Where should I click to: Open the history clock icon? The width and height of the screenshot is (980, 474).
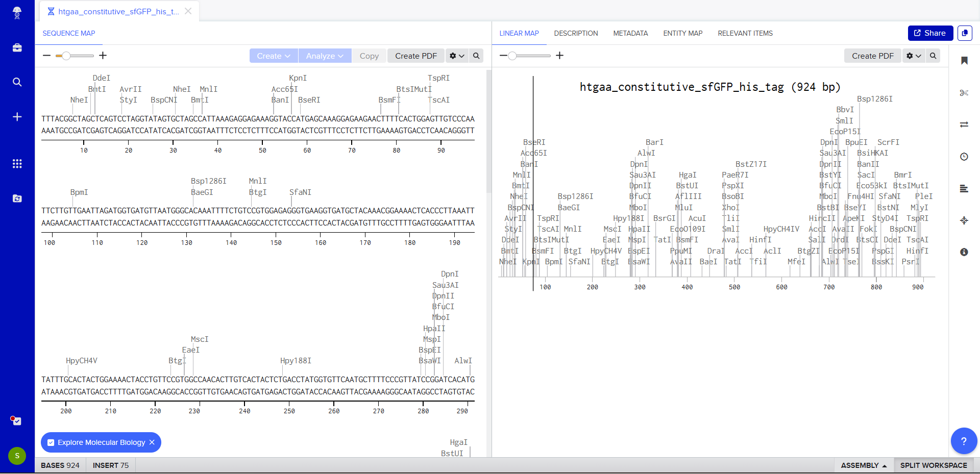(964, 157)
